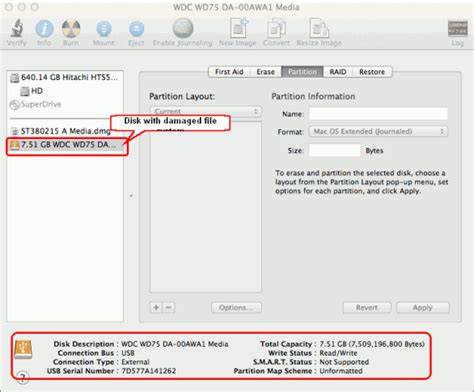
Task: Open the help question mark button
Action: tap(22, 377)
